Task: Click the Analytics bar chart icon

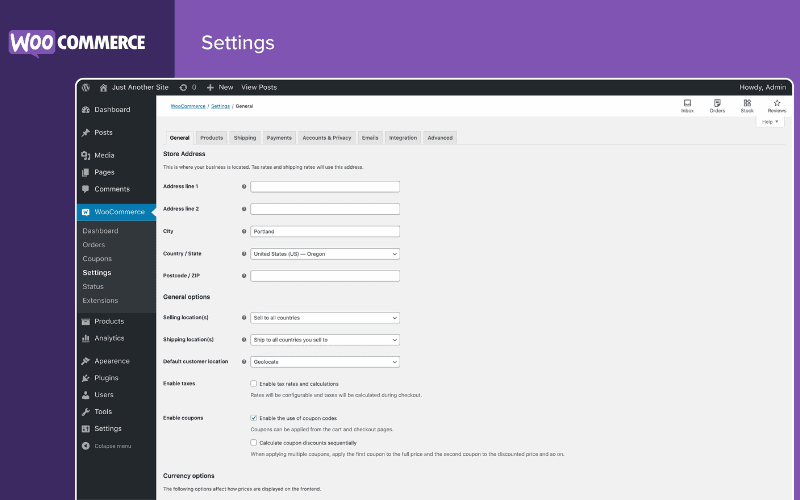Action: click(86, 338)
